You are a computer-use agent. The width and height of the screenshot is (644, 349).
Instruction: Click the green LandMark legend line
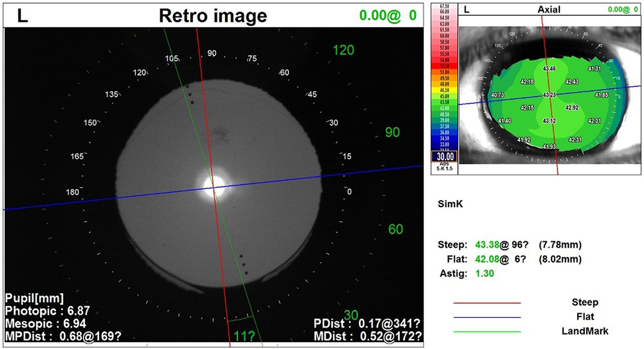coord(487,332)
